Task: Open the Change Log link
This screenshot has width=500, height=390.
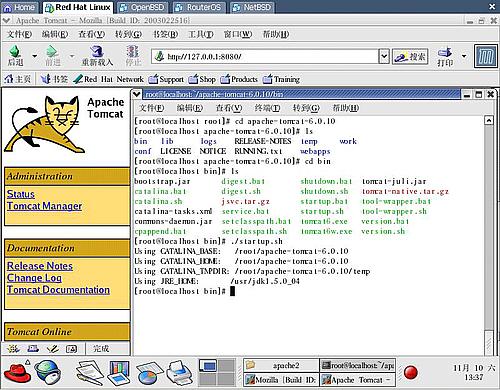Action: (34, 278)
